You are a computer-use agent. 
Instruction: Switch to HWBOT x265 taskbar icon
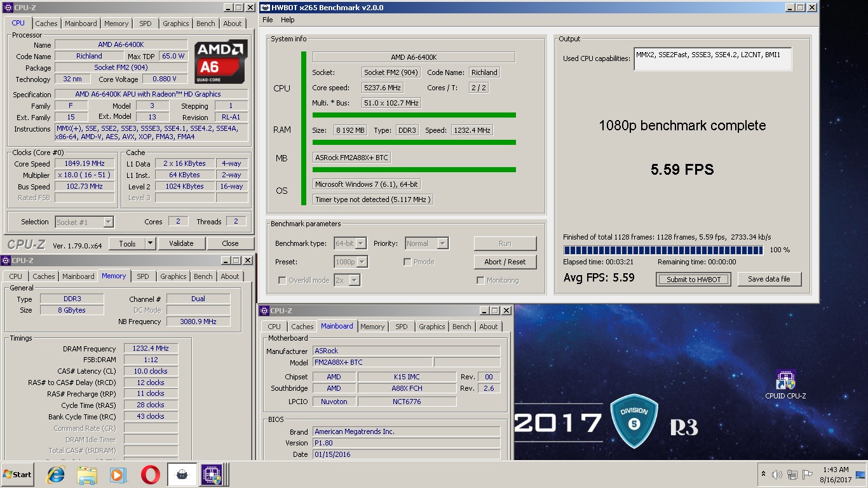(182, 474)
